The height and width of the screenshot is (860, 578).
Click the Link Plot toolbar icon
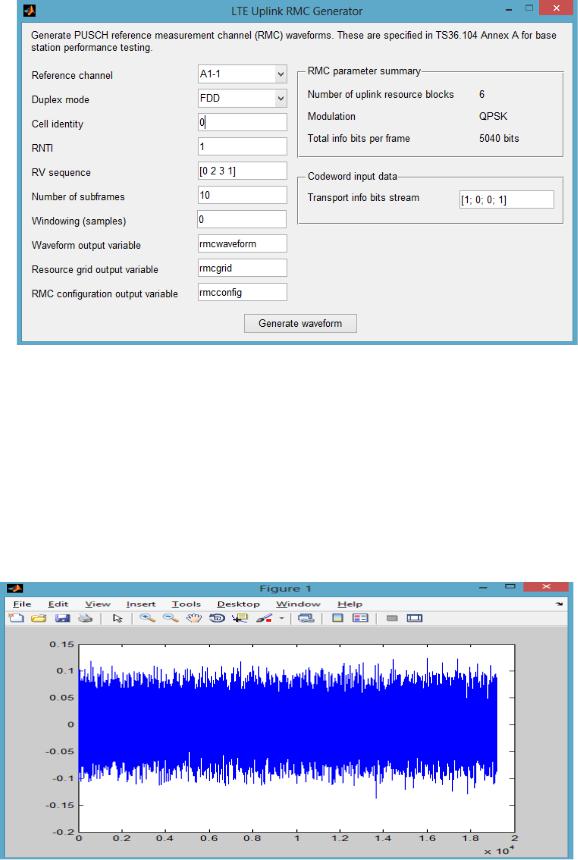(306, 618)
